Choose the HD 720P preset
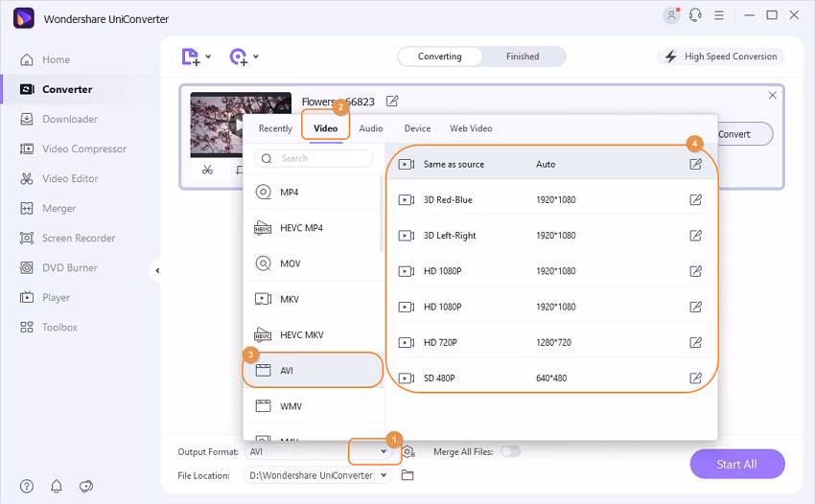The image size is (815, 504). pos(552,342)
